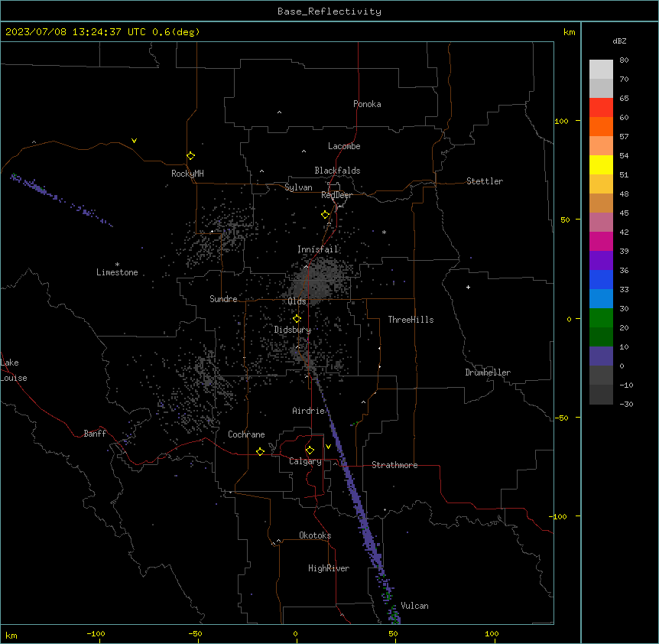Select the Banff label

95,434
